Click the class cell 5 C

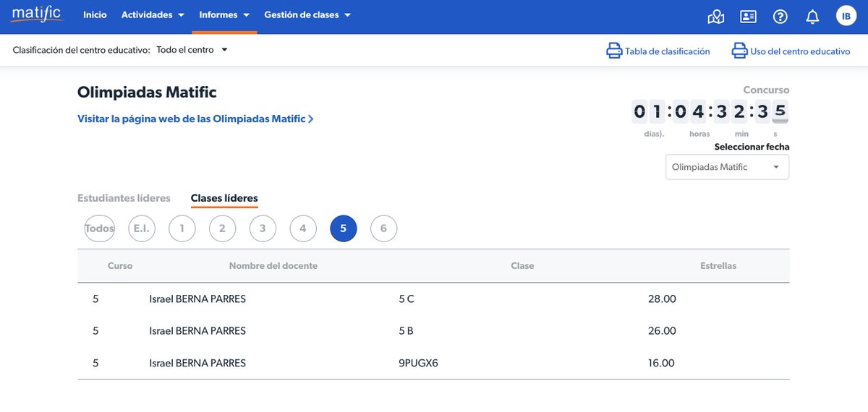(x=407, y=299)
